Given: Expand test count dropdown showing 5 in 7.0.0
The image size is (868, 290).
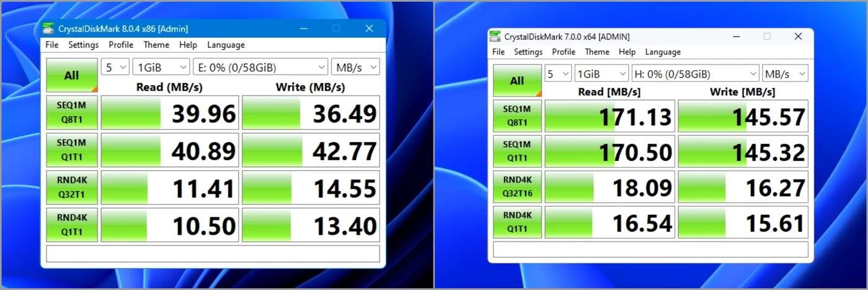Looking at the screenshot, I should (x=558, y=74).
